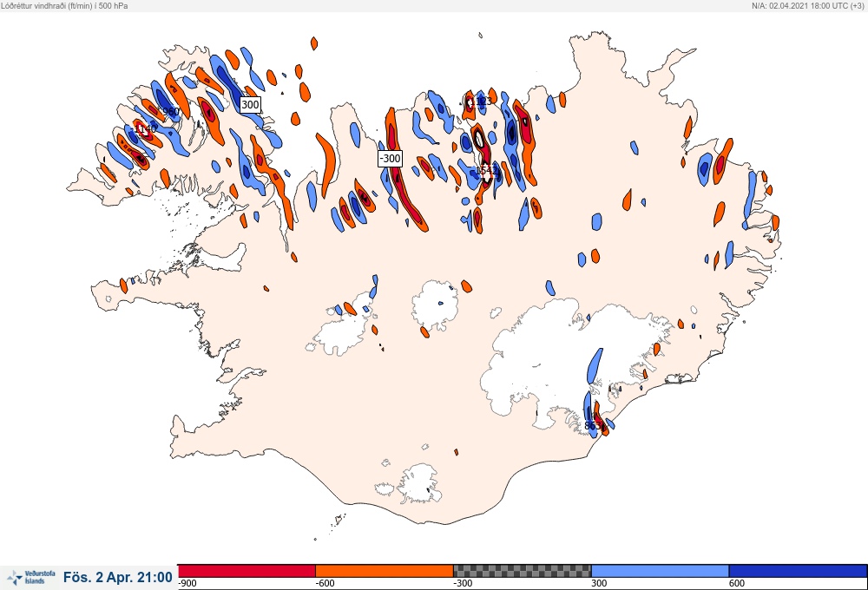Click the 600 legend scale number

tap(737, 583)
